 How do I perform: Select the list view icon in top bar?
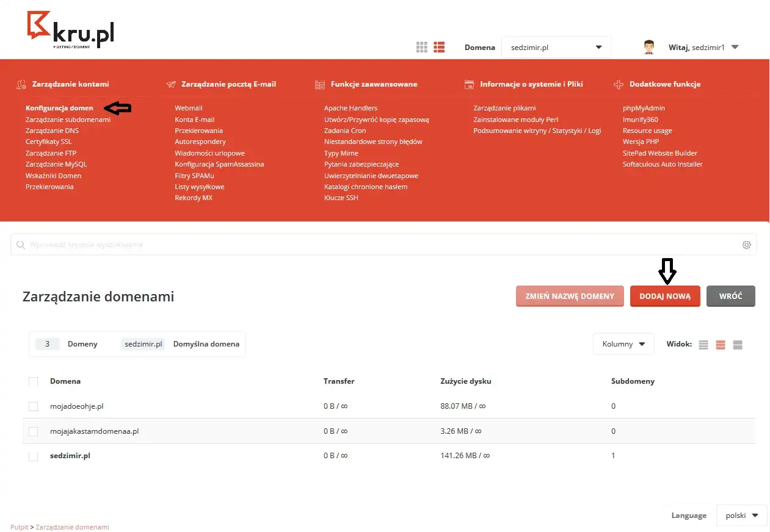438,46
